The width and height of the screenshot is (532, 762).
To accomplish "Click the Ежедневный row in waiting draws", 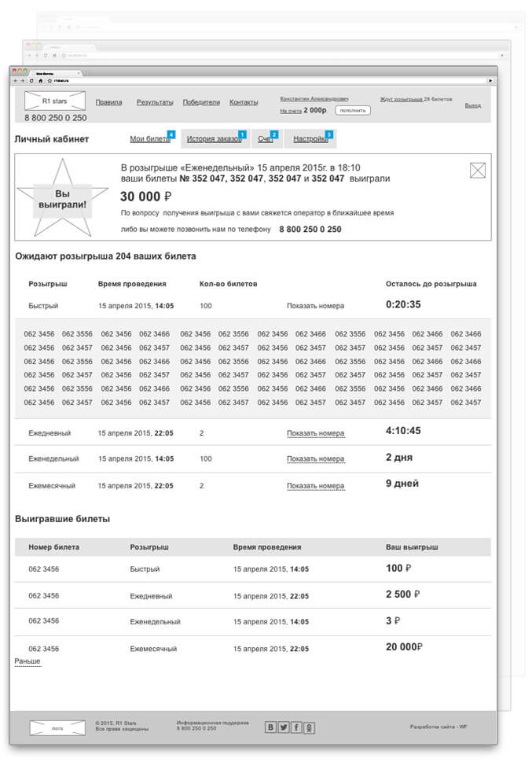I will [252, 433].
